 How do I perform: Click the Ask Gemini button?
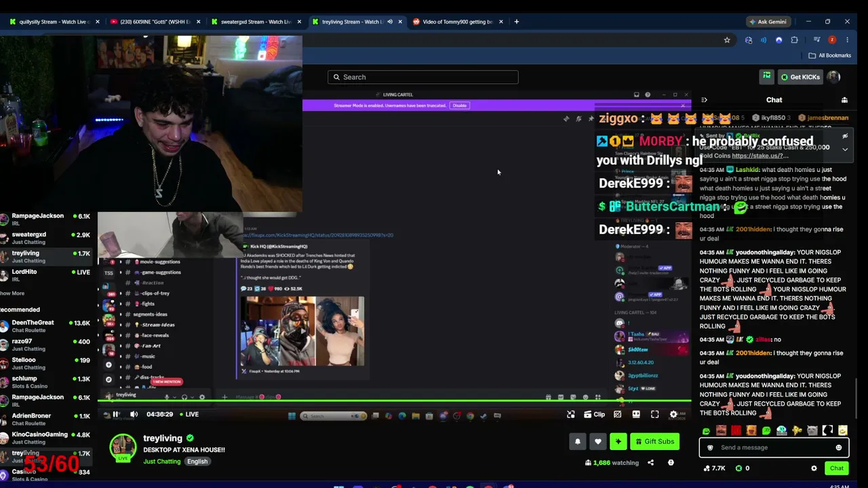coord(768,22)
